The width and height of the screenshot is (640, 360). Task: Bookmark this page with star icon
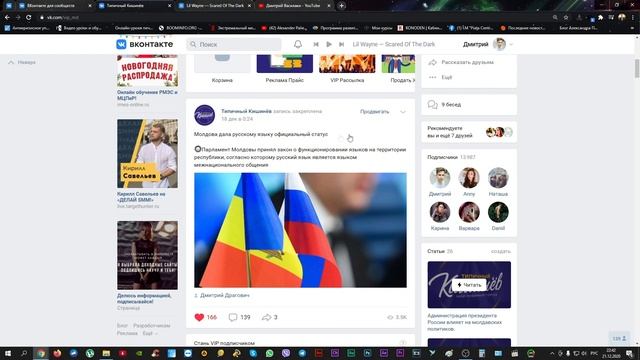pos(566,18)
